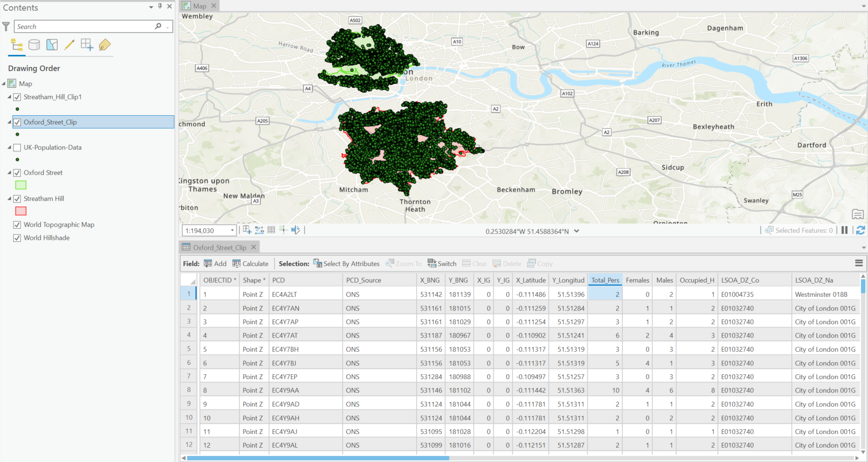Enable UK-Population-Data layer visibility

(x=17, y=148)
